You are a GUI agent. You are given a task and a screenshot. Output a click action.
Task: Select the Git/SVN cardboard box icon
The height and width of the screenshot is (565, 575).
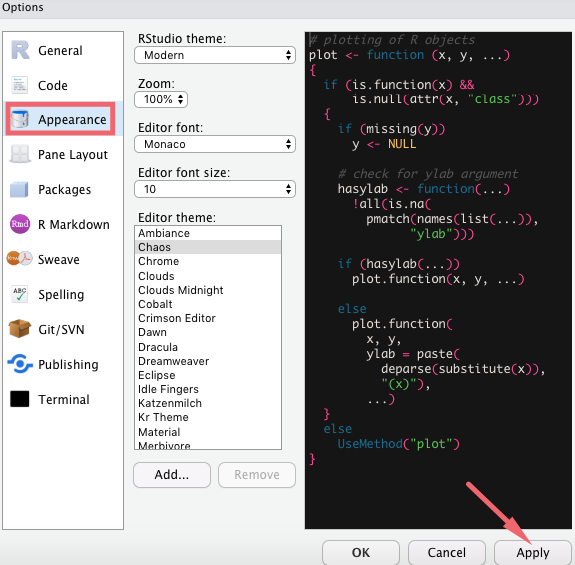[19, 328]
